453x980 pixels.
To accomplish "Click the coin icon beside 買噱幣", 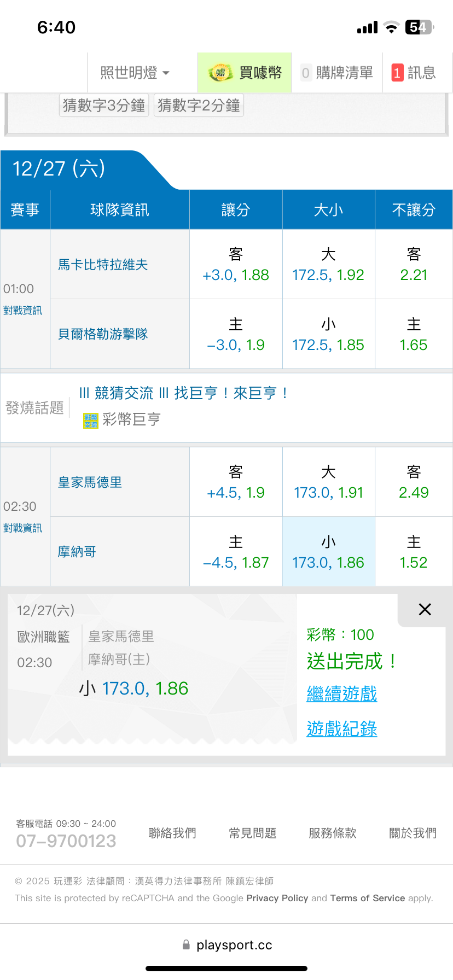I will 220,73.
